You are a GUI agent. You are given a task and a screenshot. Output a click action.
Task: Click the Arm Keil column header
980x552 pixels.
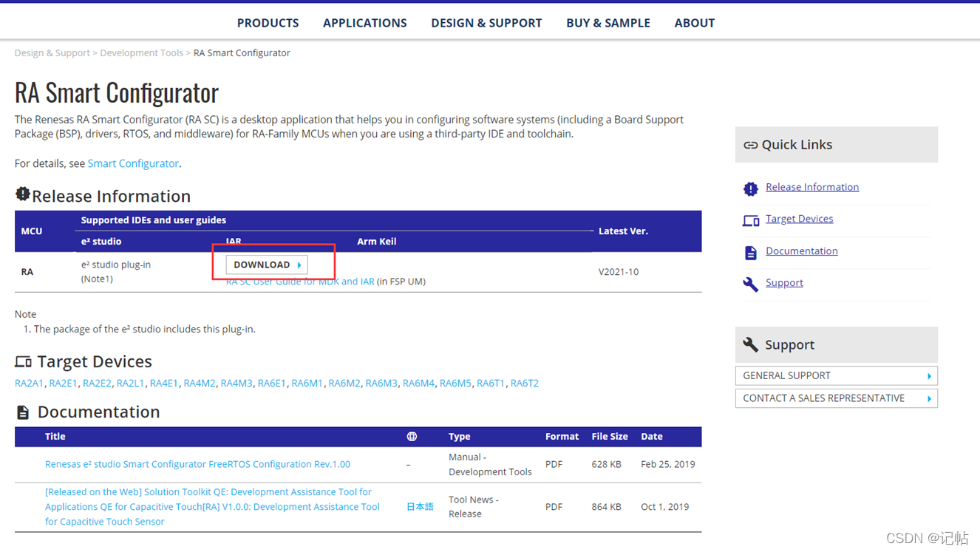click(x=377, y=242)
